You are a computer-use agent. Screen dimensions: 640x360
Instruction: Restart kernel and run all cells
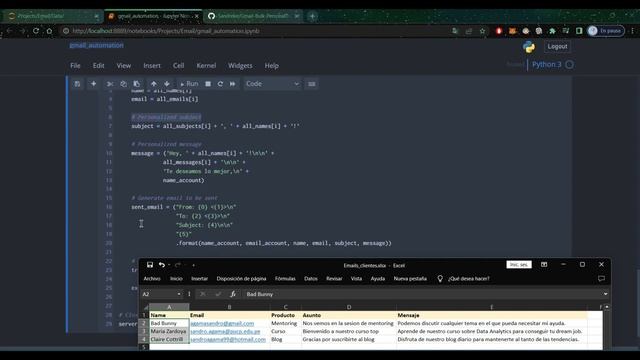[x=233, y=84]
